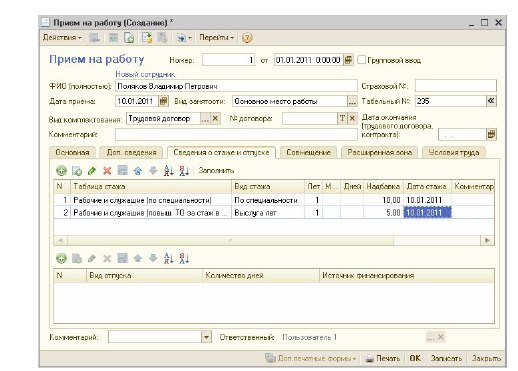The width and height of the screenshot is (518, 371).
Task: Click the Закрыть button
Action: tap(486, 358)
